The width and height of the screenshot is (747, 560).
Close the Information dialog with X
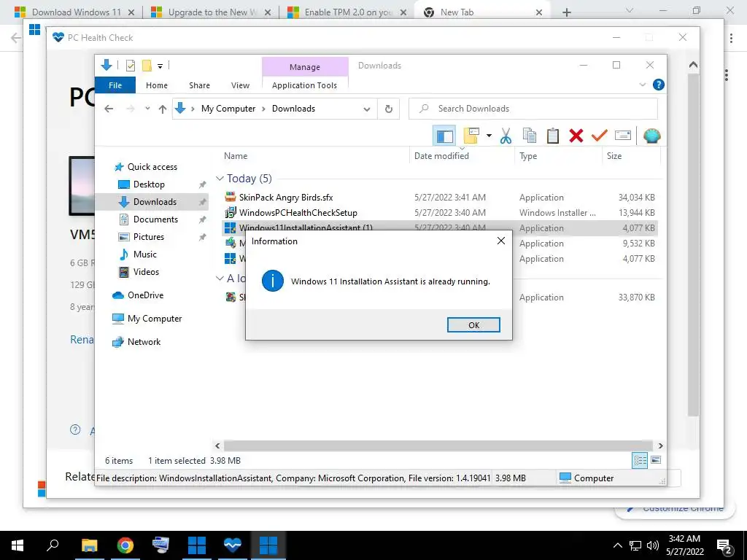click(x=500, y=241)
